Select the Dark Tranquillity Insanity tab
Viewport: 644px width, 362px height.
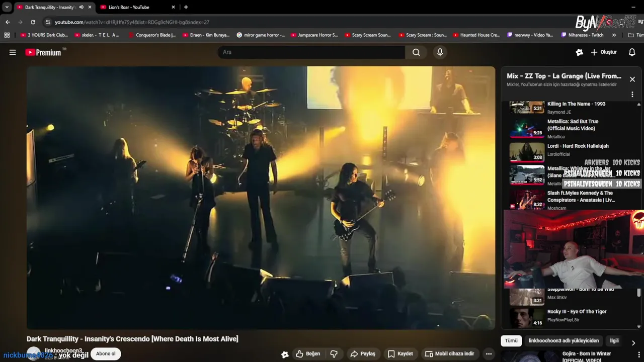point(49,7)
